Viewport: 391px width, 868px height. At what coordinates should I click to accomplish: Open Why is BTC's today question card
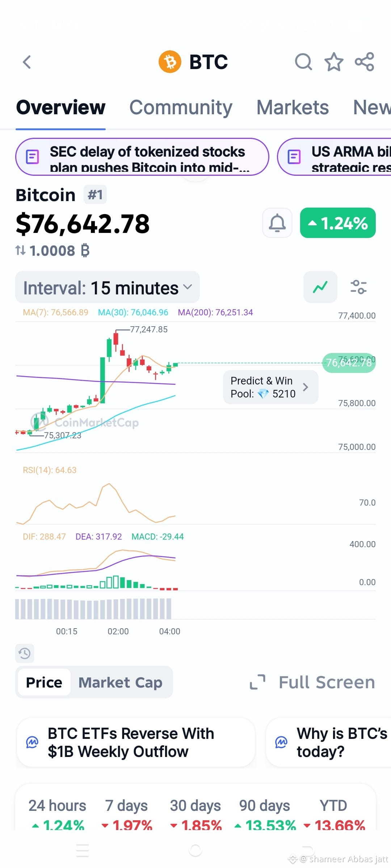[x=329, y=742]
